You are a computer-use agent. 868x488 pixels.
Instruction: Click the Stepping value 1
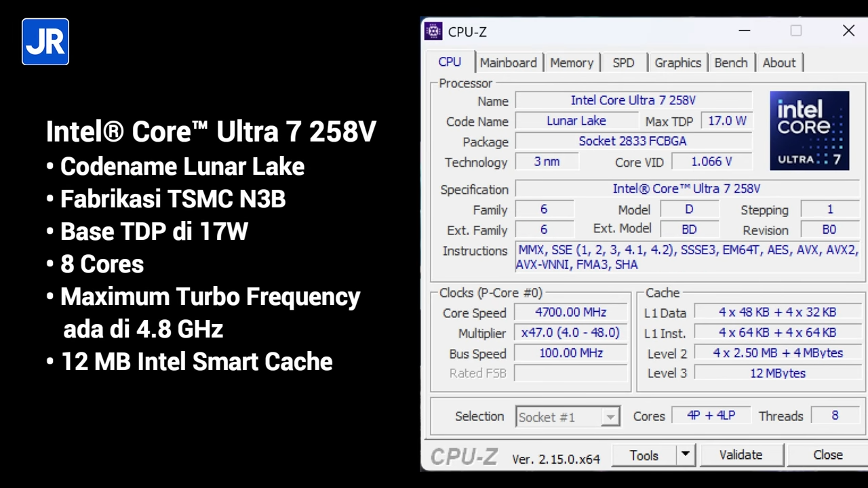tap(830, 209)
